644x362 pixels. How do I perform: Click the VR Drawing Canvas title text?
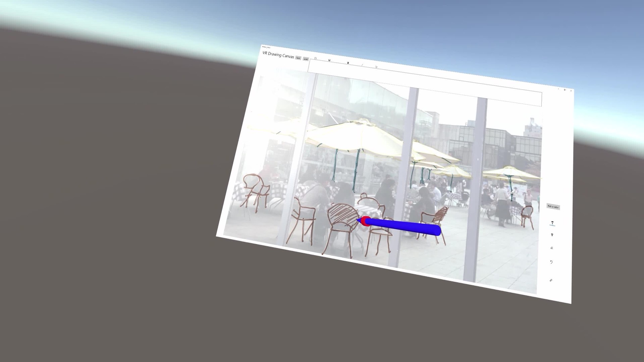(278, 55)
